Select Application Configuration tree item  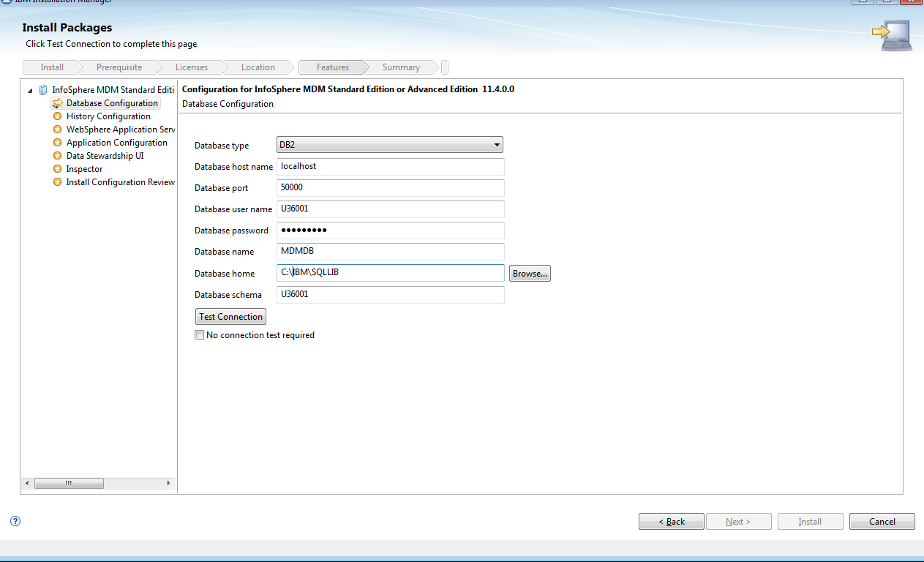tap(117, 143)
